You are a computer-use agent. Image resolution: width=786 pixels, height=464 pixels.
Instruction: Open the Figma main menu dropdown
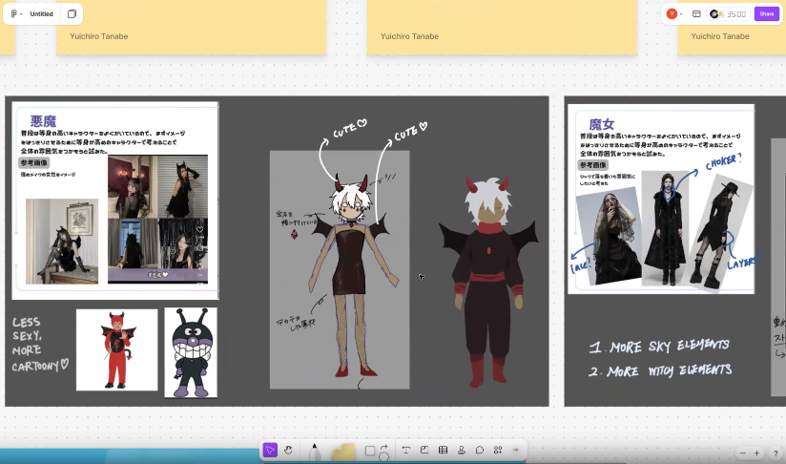15,14
